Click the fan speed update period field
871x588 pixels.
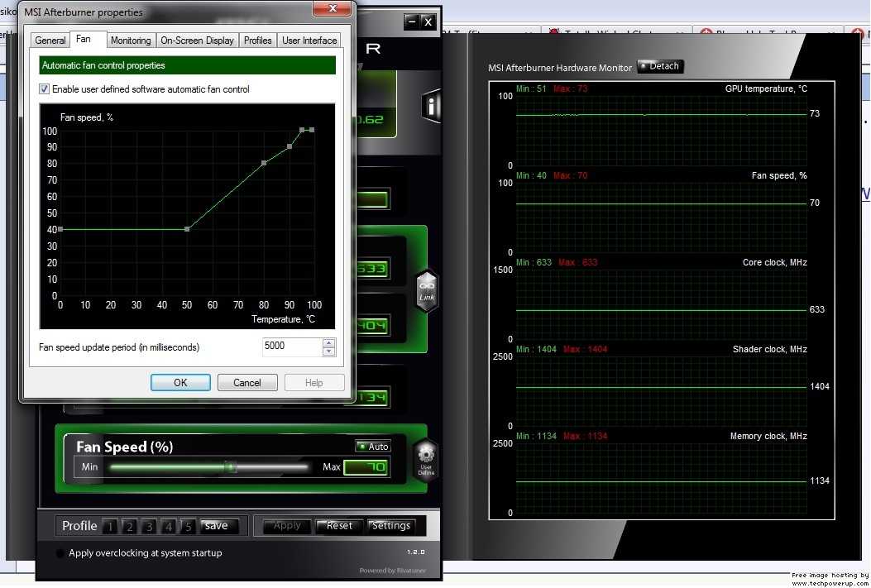[292, 347]
